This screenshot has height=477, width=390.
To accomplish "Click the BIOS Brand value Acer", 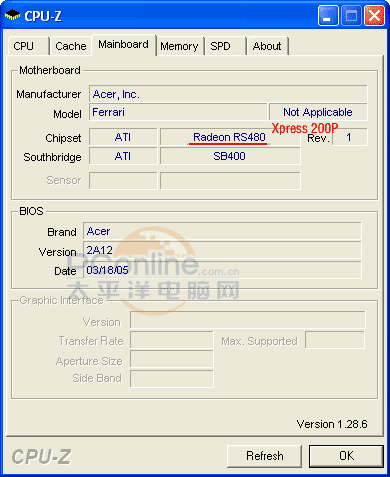I will click(x=222, y=231).
